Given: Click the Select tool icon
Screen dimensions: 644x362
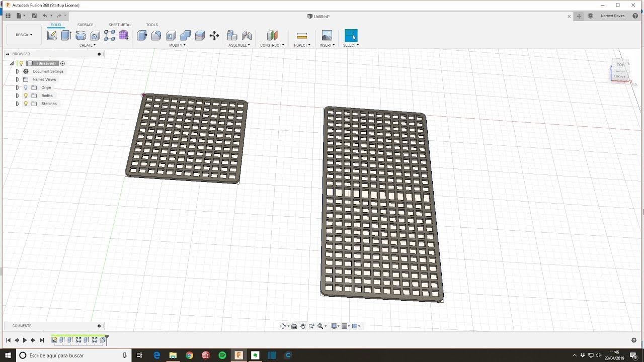Looking at the screenshot, I should click(x=351, y=35).
